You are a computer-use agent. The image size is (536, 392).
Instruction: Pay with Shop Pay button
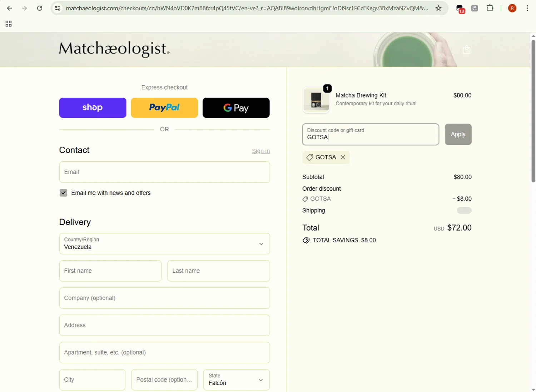point(93,108)
